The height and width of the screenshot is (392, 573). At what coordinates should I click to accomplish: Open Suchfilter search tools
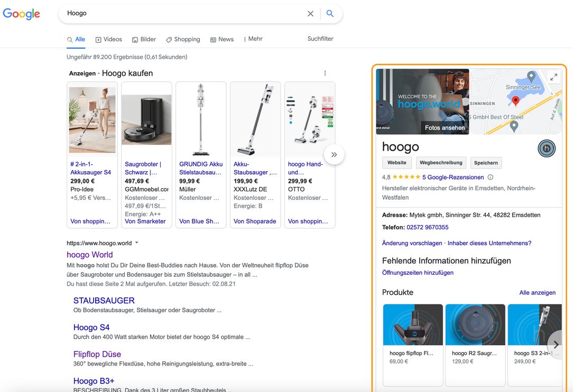pyautogui.click(x=320, y=39)
